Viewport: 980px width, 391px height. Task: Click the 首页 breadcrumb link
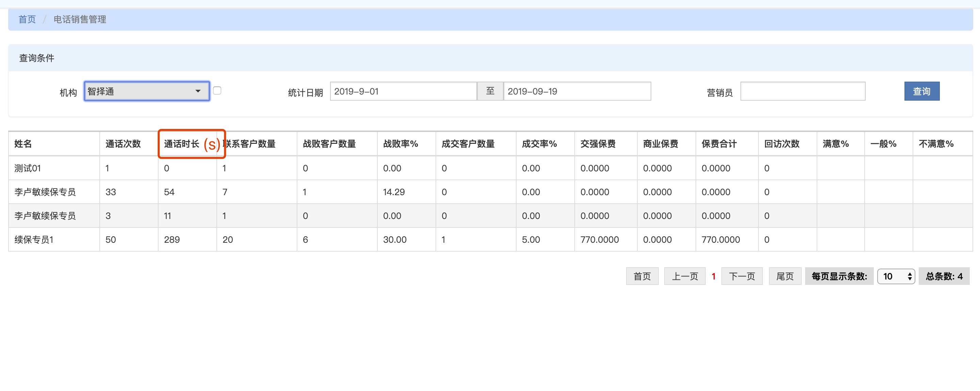[x=27, y=19]
